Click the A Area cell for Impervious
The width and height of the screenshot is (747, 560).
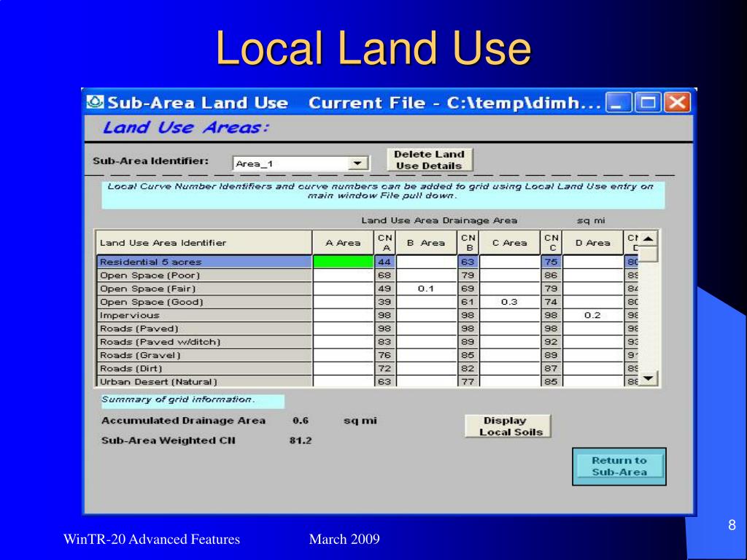(x=343, y=315)
